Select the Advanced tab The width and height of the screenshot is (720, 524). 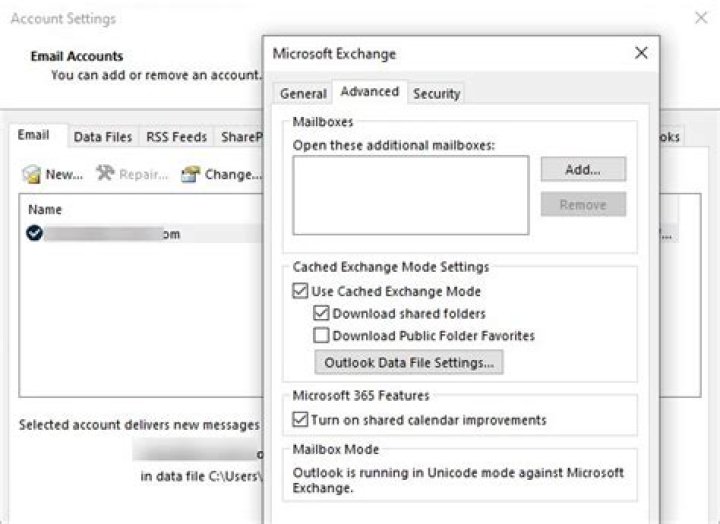click(x=370, y=92)
